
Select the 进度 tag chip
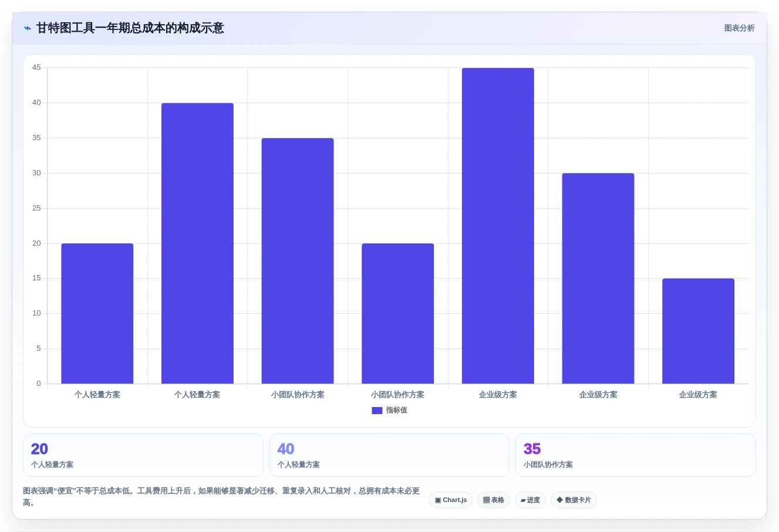point(530,500)
